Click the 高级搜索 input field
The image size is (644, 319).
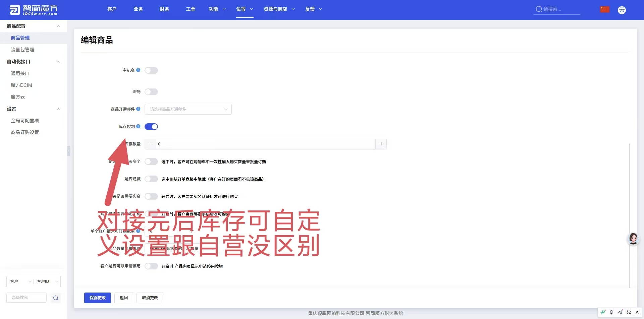coord(26,298)
